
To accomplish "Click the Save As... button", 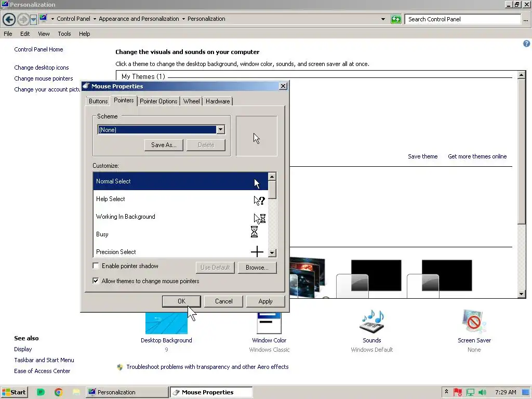I will click(164, 145).
